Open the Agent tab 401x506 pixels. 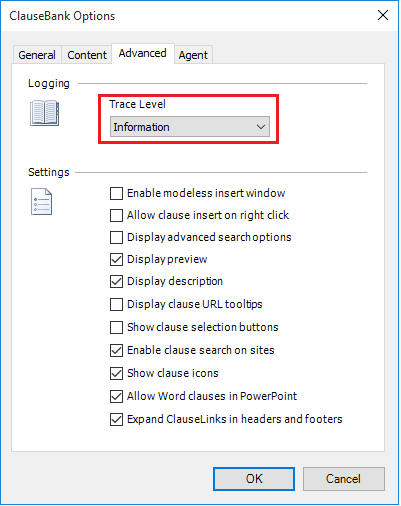pos(193,55)
